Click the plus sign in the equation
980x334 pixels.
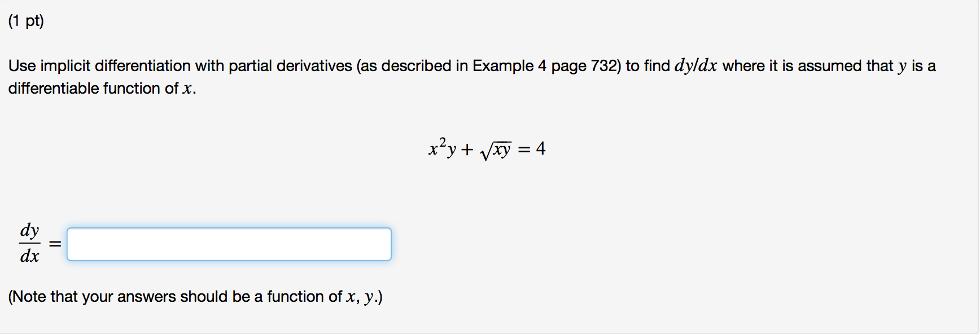coord(467,150)
